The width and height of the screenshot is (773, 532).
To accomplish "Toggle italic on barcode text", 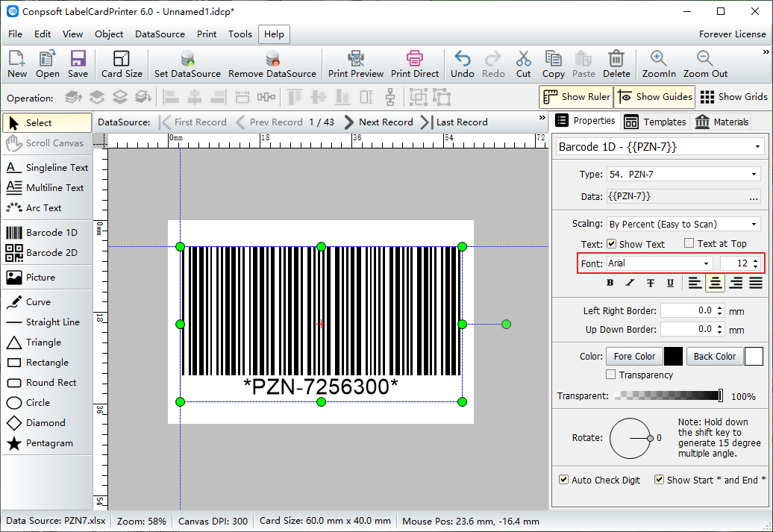I will pyautogui.click(x=630, y=283).
